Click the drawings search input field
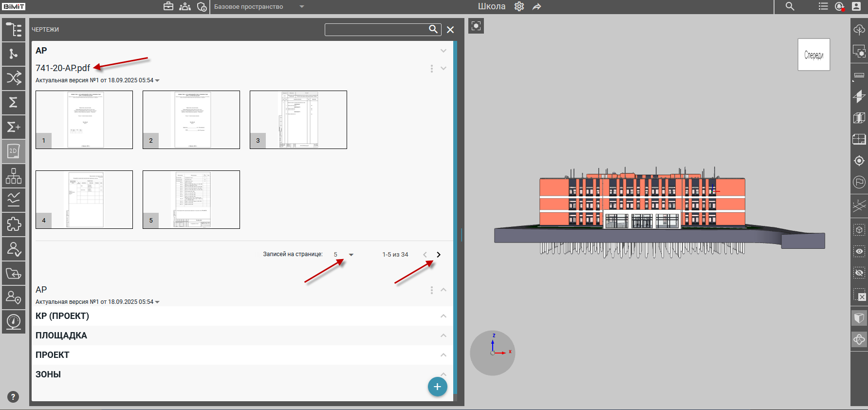The image size is (868, 410). pos(376,30)
